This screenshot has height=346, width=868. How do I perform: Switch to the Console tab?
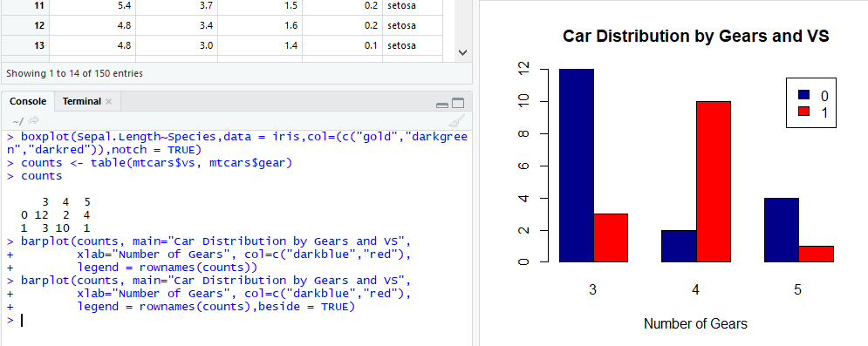(28, 101)
